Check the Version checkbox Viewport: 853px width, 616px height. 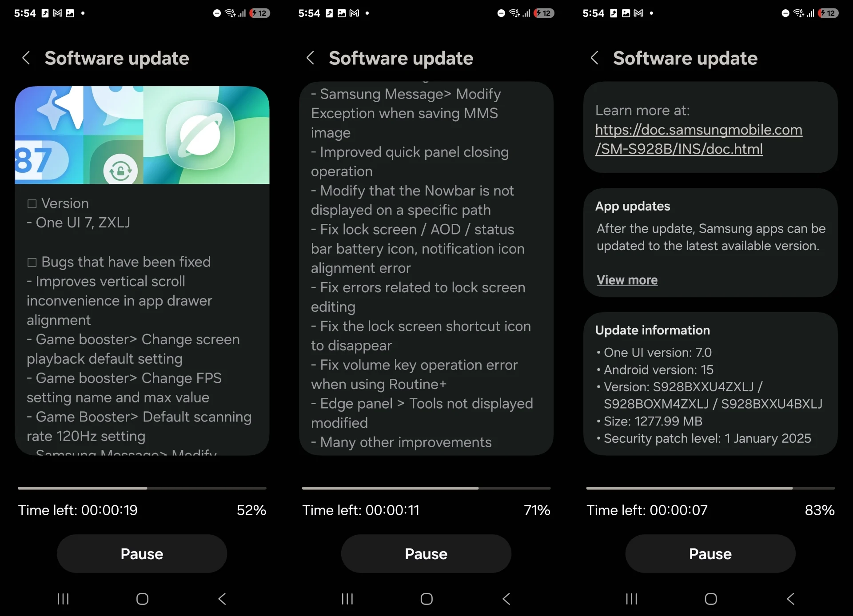(x=33, y=203)
